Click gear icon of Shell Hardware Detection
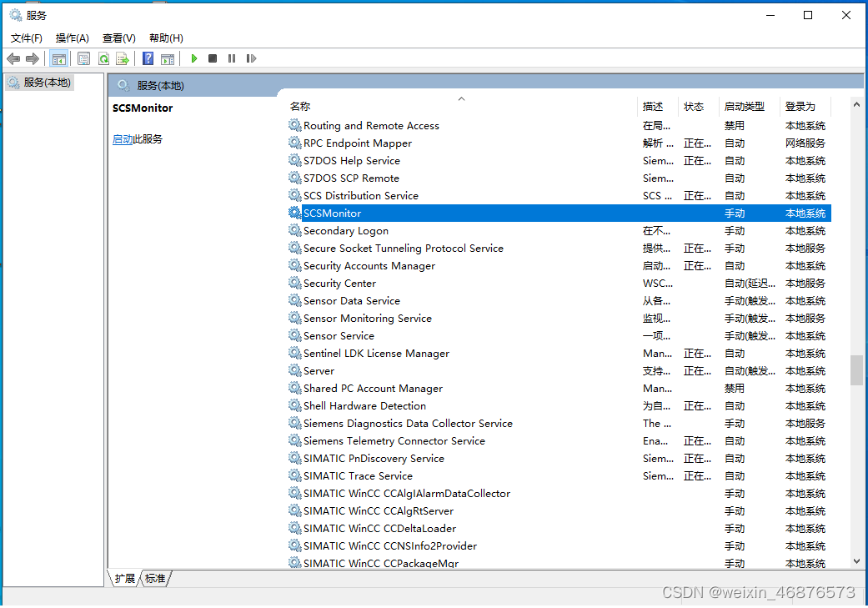 [295, 406]
